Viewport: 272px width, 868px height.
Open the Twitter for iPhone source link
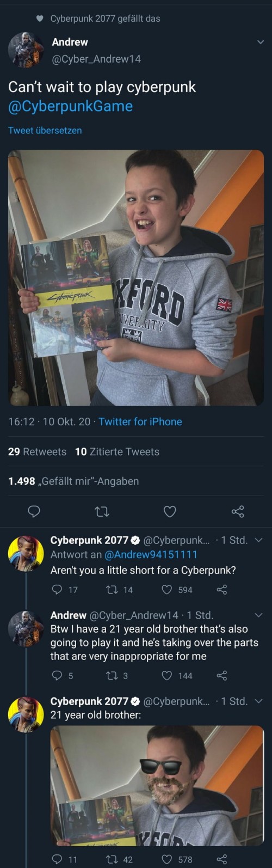coord(140,421)
